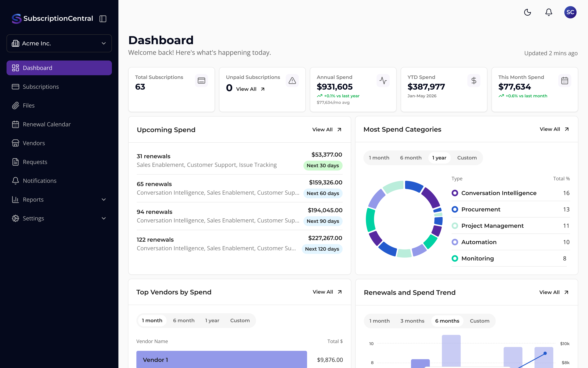Expand the Reports menu chevron

pyautogui.click(x=104, y=200)
